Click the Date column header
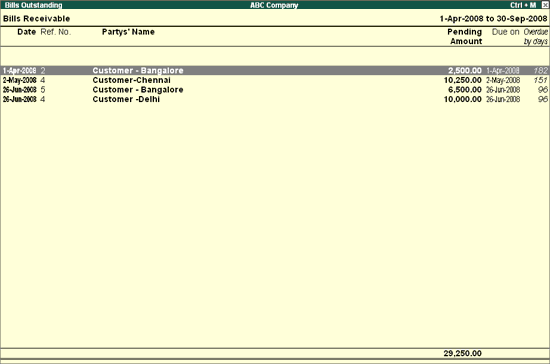This screenshot has height=364, width=550. (27, 32)
